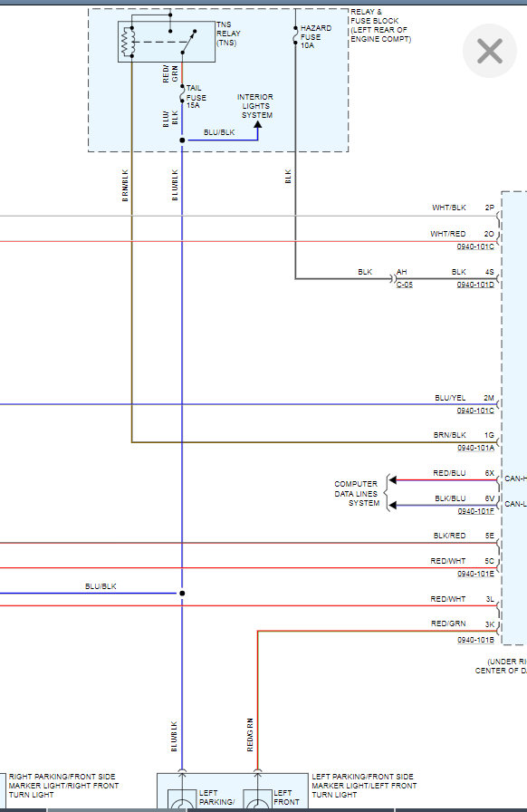This screenshot has width=527, height=812.
Task: Click the WHT/BLK wire label
Action: tap(449, 208)
